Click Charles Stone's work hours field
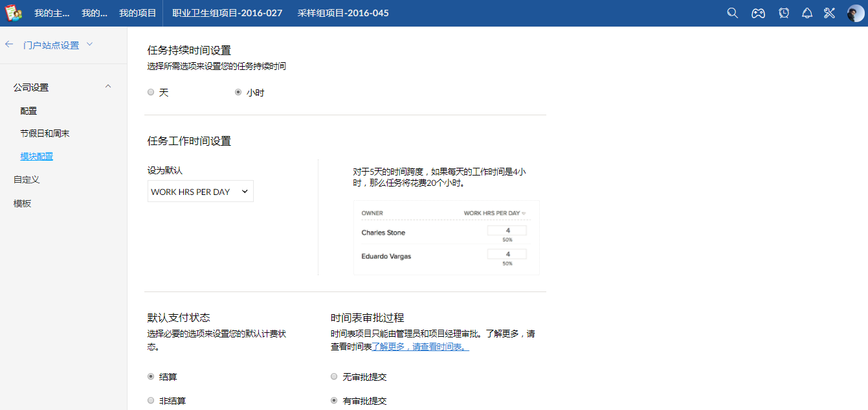868x410 pixels. click(507, 231)
